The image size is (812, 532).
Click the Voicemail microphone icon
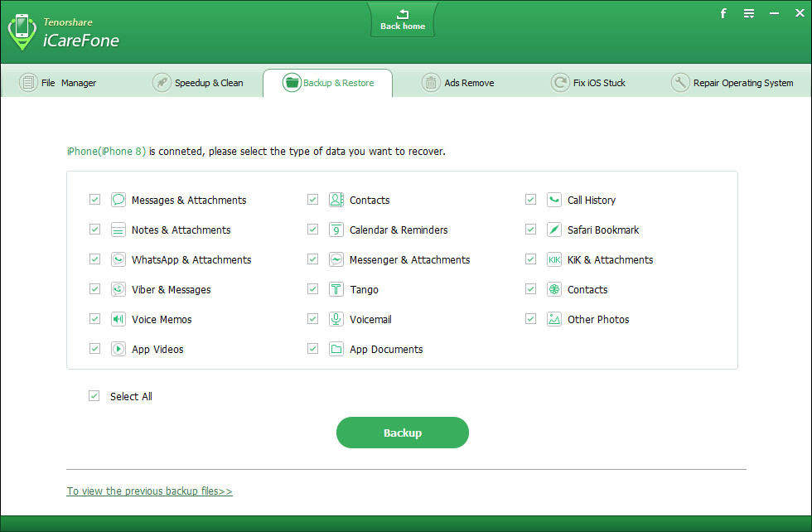[x=336, y=319]
